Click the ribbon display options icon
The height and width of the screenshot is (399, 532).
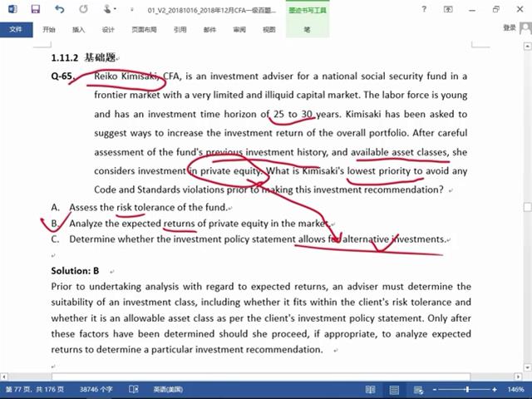pos(448,9)
